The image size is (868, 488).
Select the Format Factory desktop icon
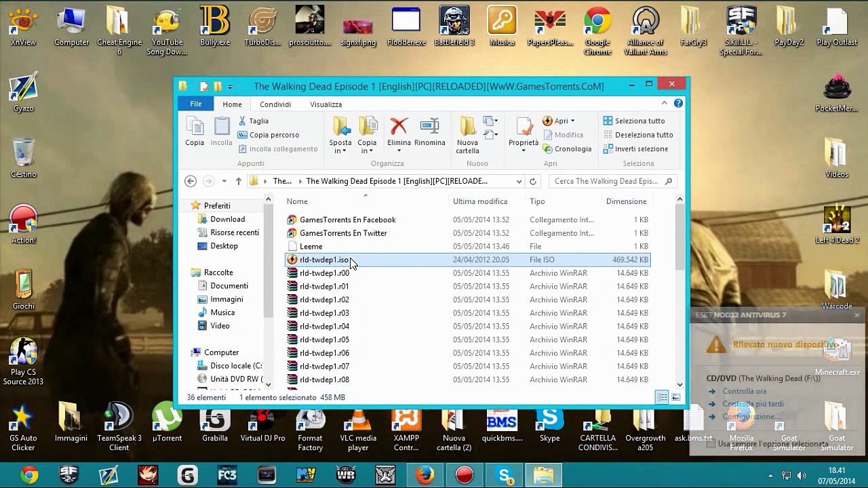(311, 430)
